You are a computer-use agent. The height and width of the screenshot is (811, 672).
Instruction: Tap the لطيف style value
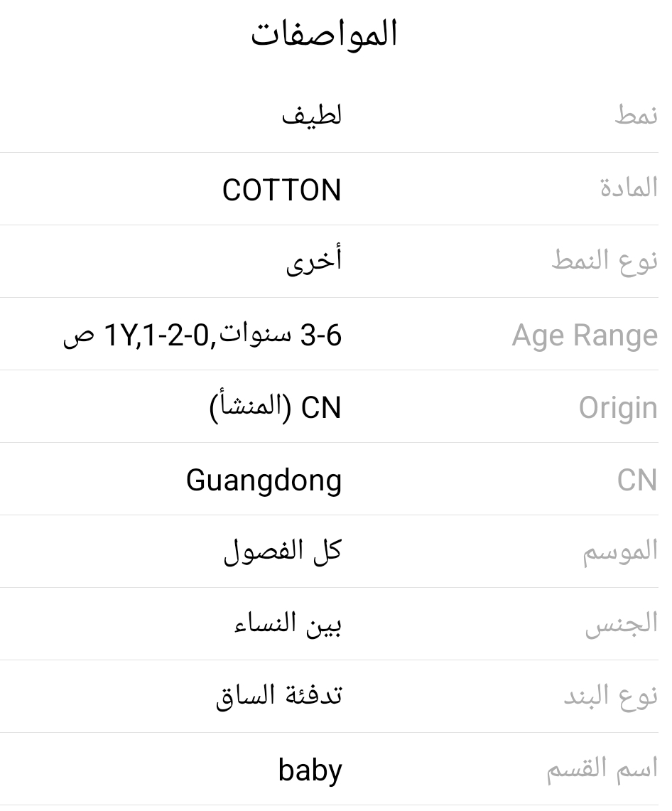tap(312, 115)
